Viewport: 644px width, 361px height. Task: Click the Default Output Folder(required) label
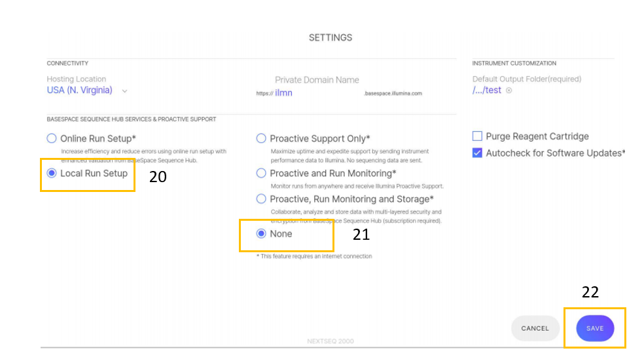pos(526,79)
